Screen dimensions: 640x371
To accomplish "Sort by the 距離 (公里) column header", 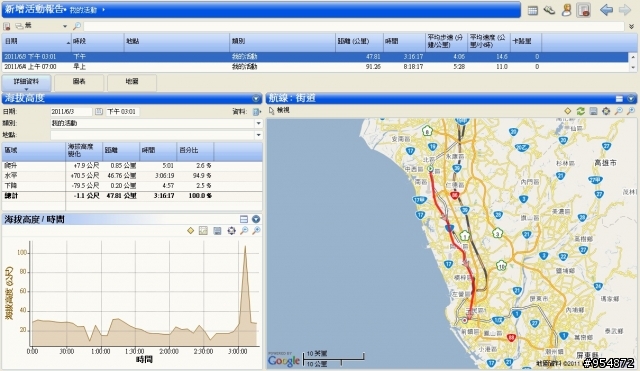I will [359, 41].
